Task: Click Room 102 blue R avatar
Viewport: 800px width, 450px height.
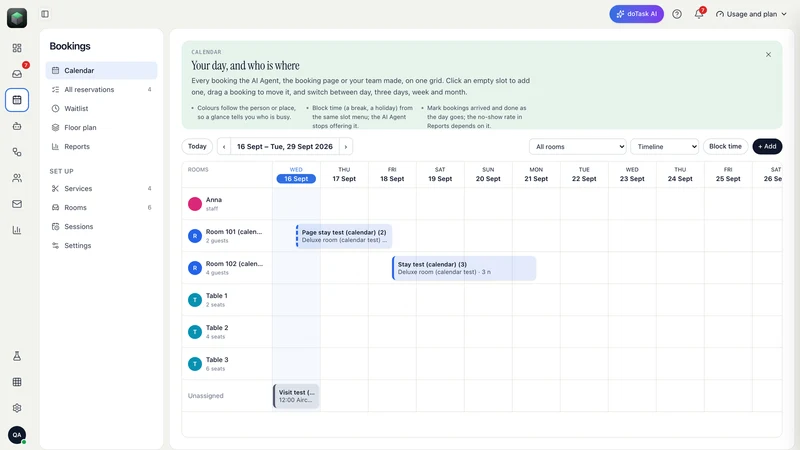Action: point(195,268)
